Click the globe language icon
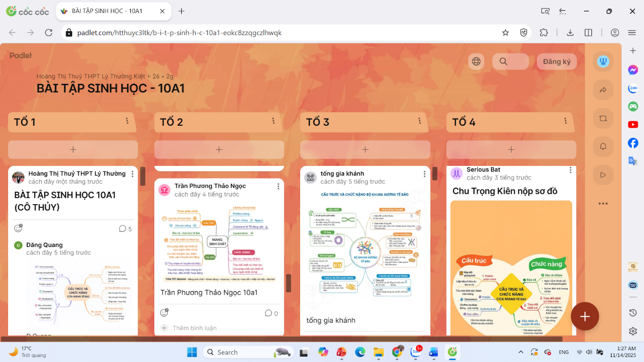Screen dimensions: 644x362 point(476,61)
